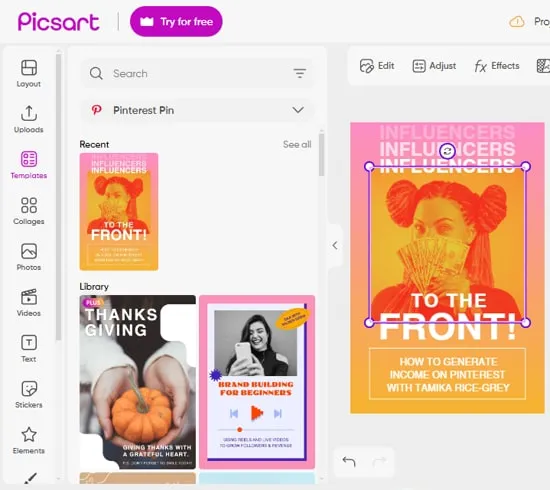Image resolution: width=550 pixels, height=490 pixels.
Task: Click the undo arrow button
Action: click(x=349, y=462)
